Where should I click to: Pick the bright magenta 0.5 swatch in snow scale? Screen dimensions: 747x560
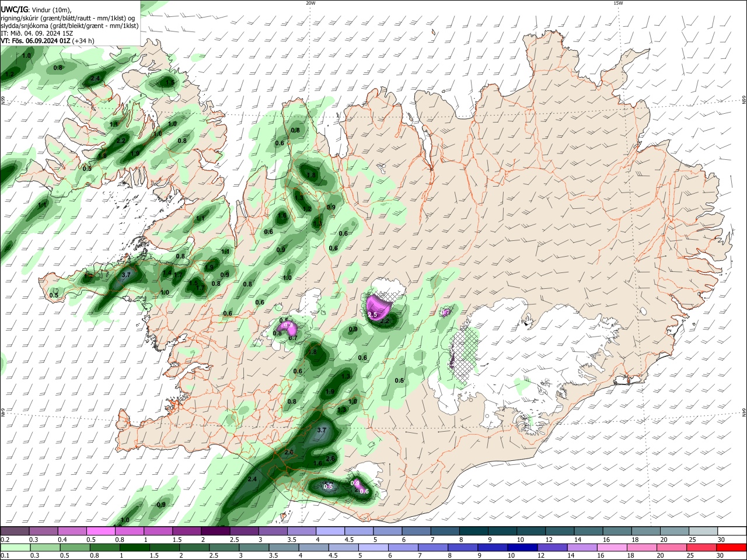tap(100, 531)
